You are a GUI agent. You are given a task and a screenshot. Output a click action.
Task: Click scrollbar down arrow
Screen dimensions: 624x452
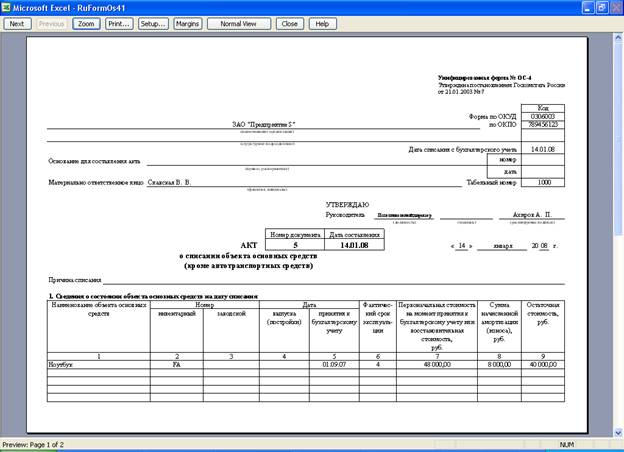(x=618, y=433)
